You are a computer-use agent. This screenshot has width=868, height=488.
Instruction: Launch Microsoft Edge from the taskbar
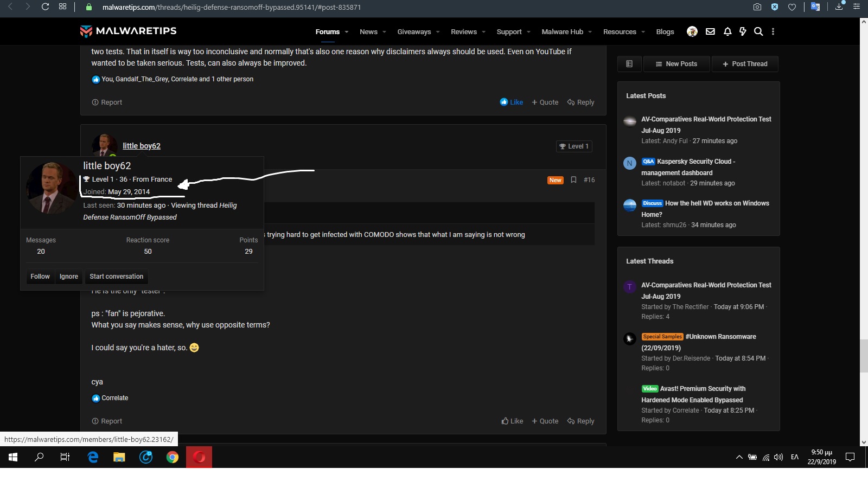click(93, 457)
